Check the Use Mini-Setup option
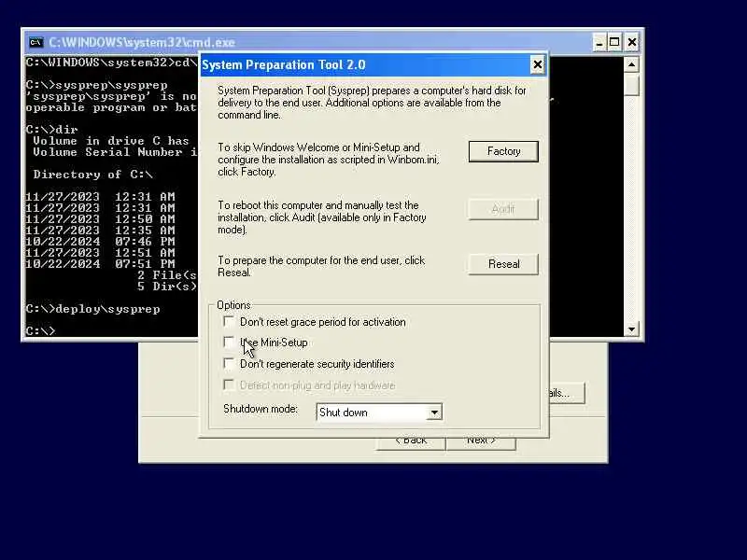The height and width of the screenshot is (560, 747). click(x=229, y=343)
